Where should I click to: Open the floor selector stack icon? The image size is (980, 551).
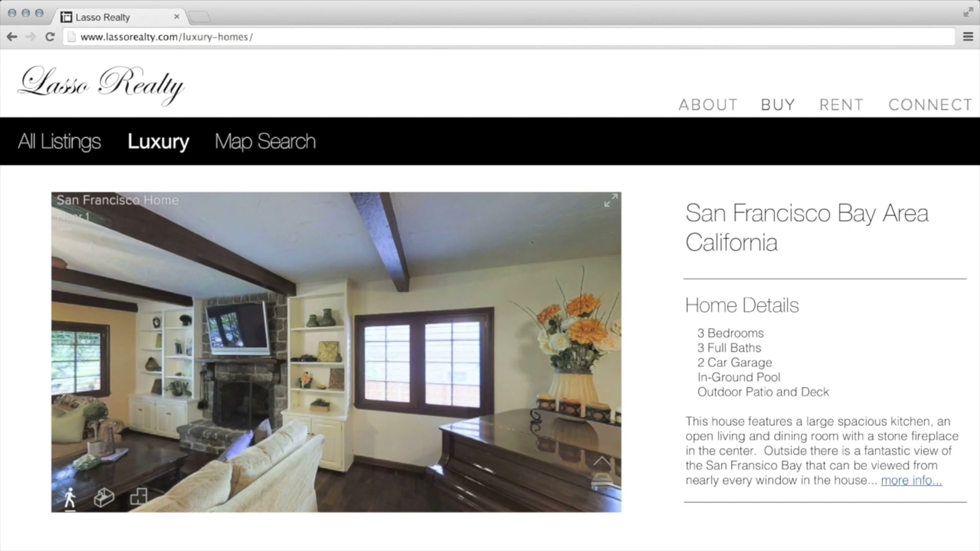click(602, 480)
